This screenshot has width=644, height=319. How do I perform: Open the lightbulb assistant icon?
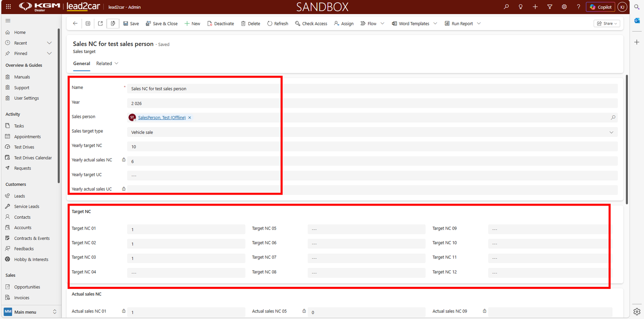pos(521,7)
